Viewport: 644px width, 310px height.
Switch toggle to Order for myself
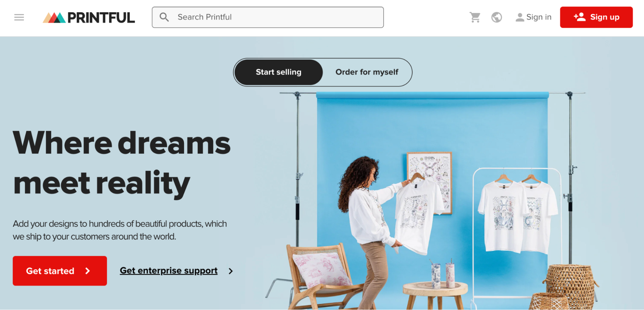(x=367, y=72)
